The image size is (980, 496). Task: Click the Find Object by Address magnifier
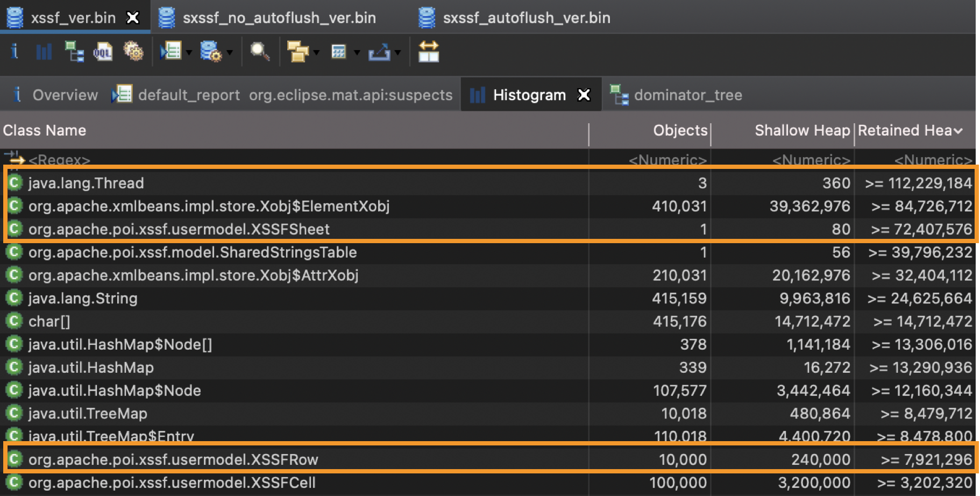click(260, 52)
